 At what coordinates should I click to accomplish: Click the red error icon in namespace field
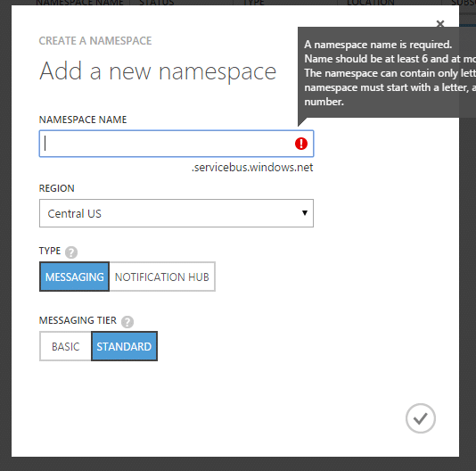click(300, 144)
